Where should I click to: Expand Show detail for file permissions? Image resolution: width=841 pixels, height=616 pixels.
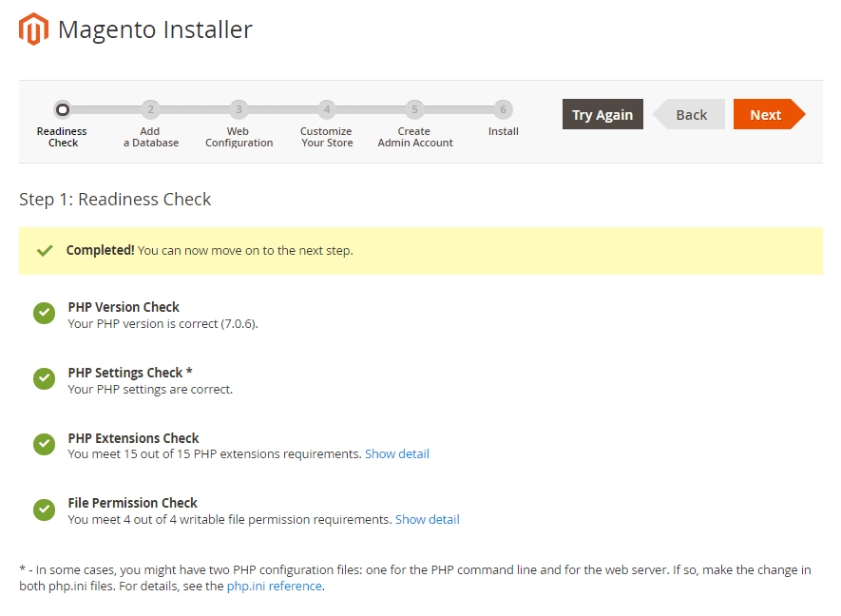(427, 520)
